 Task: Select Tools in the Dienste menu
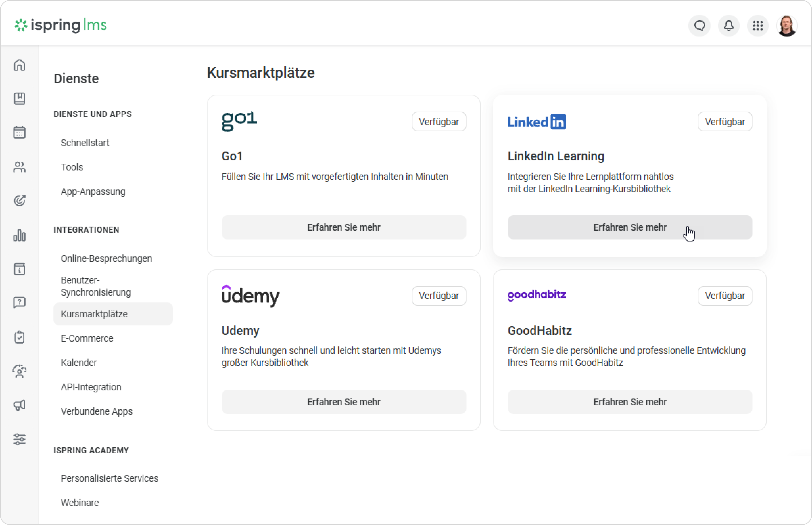point(72,167)
